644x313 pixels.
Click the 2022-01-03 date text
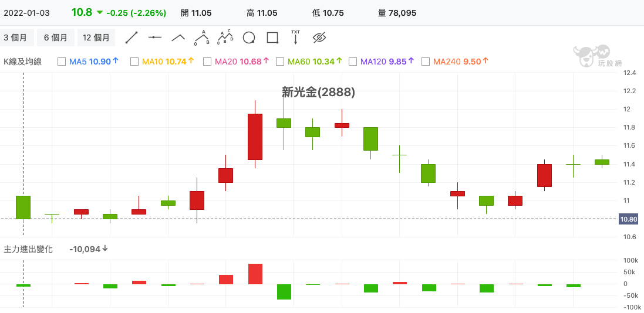coord(26,13)
